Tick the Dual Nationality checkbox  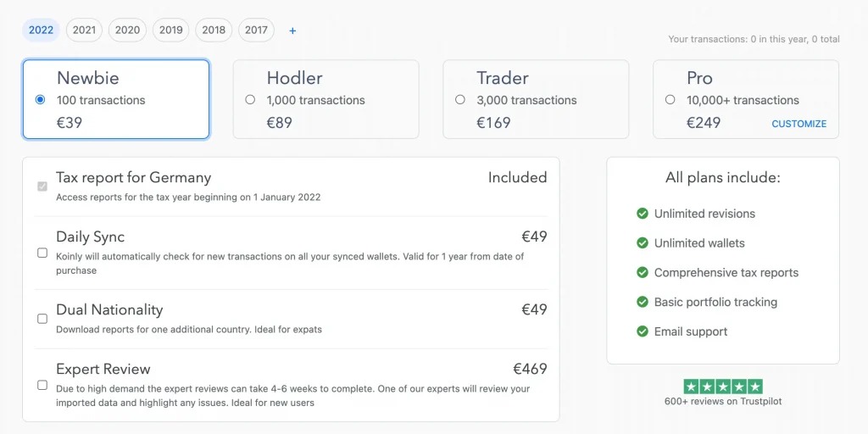[x=42, y=319]
